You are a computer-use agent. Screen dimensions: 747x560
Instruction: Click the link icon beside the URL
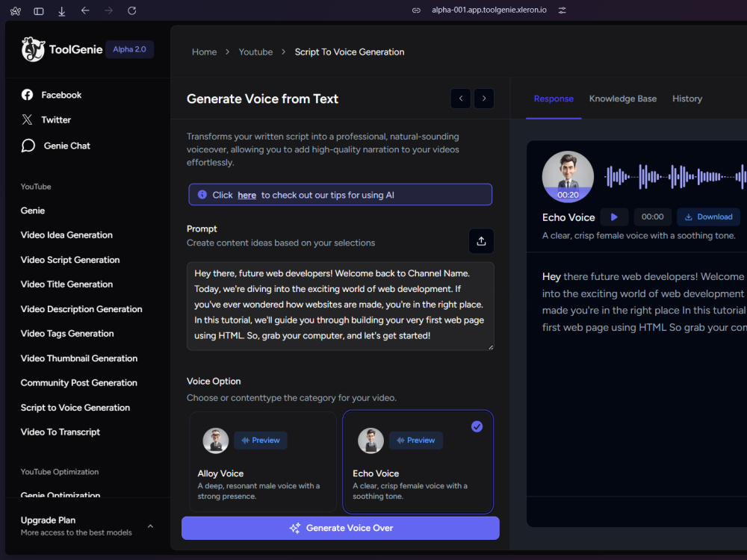pos(416,10)
